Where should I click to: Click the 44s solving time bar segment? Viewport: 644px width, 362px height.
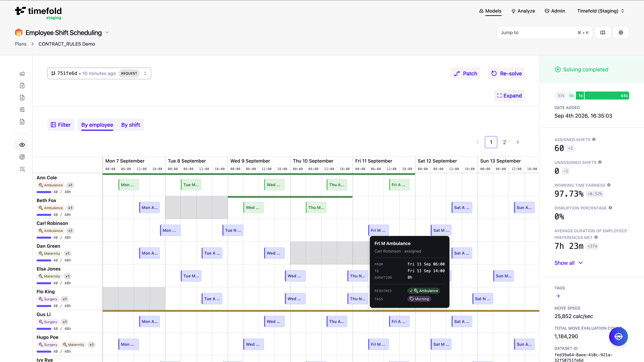click(607, 96)
